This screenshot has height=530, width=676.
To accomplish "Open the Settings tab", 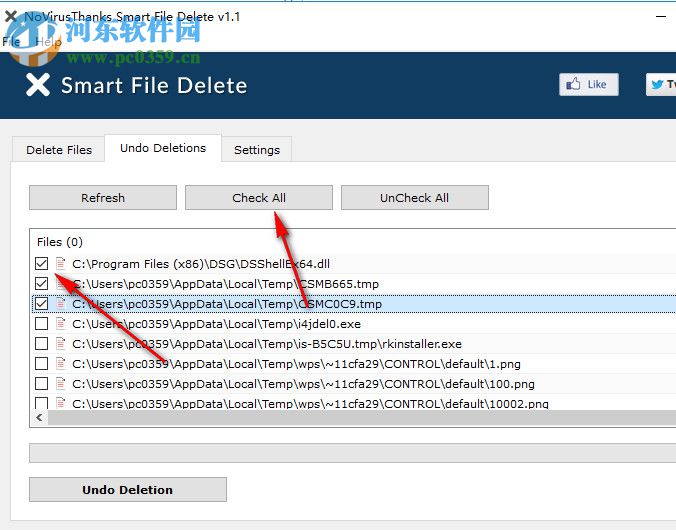I will tap(257, 150).
